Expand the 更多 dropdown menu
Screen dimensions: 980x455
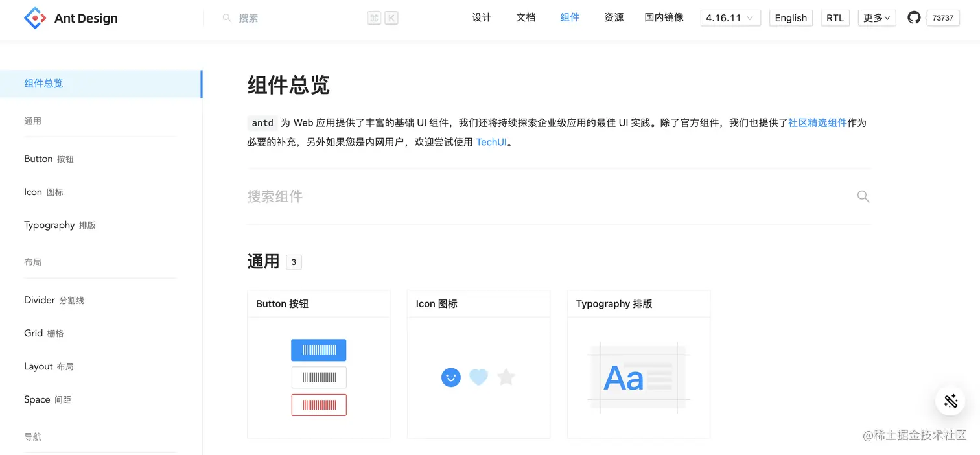click(877, 18)
